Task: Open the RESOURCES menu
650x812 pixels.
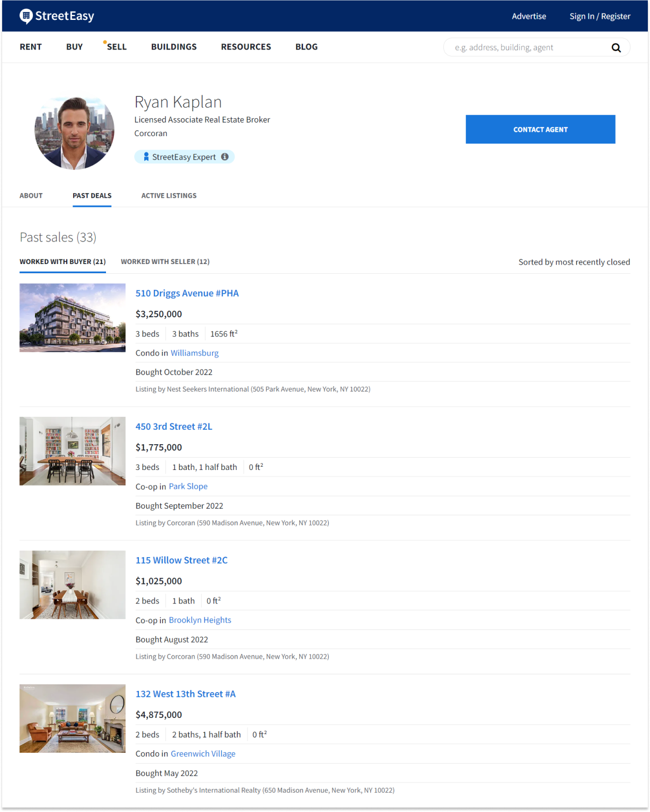Action: [x=246, y=47]
